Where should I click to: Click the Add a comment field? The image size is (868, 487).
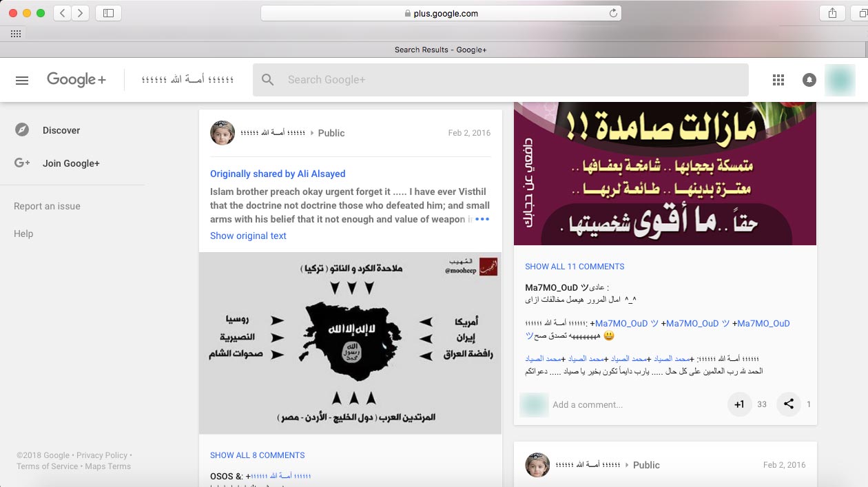tap(634, 405)
